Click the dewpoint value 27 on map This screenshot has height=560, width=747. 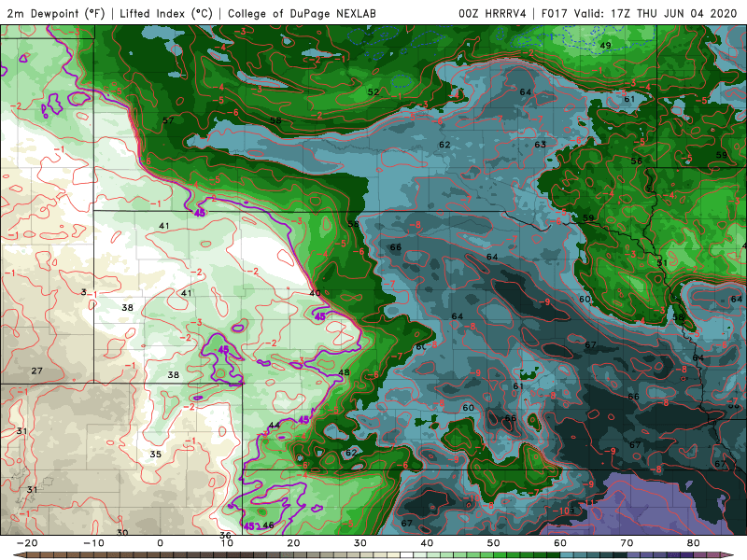(x=36, y=371)
